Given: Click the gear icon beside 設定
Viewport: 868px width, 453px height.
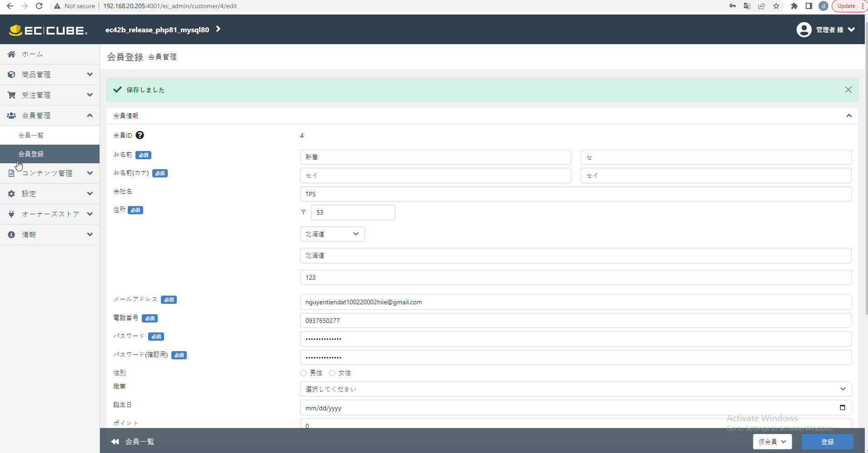Looking at the screenshot, I should 11,194.
